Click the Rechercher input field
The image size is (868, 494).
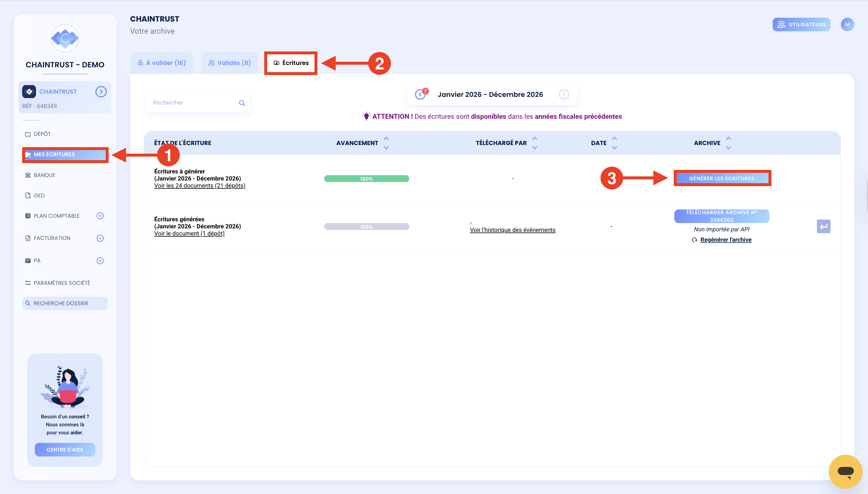[x=198, y=103]
